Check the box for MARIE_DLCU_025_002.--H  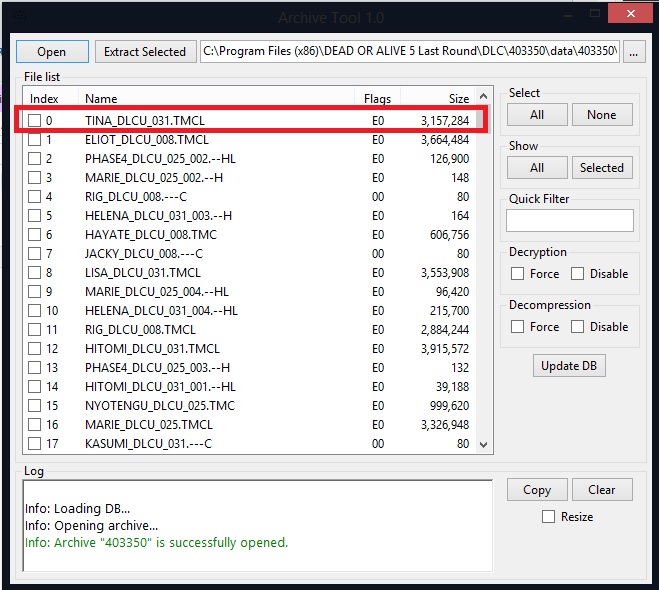pos(34,178)
